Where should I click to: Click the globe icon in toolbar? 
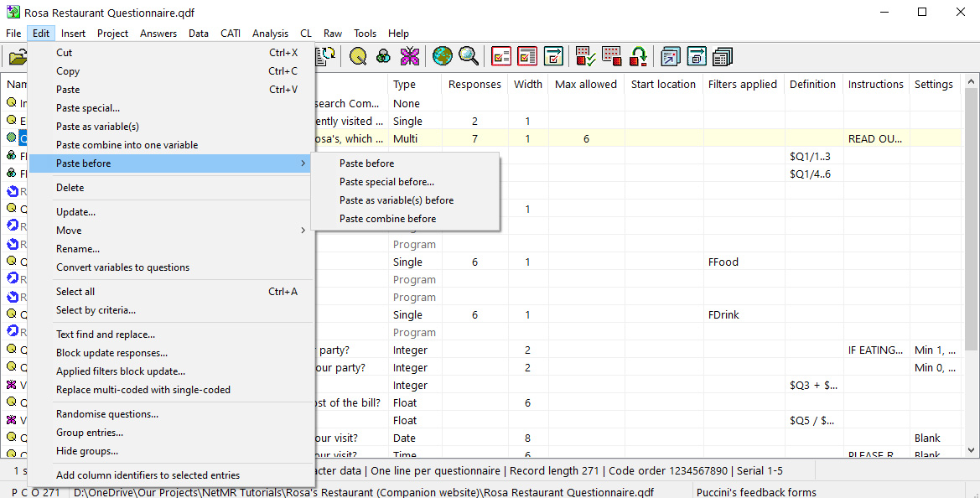point(442,56)
